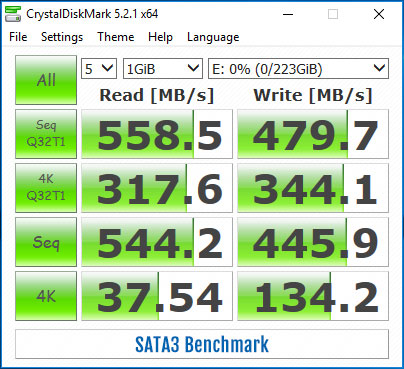Select the 4K Q32T1 write result 344.1

(x=313, y=188)
